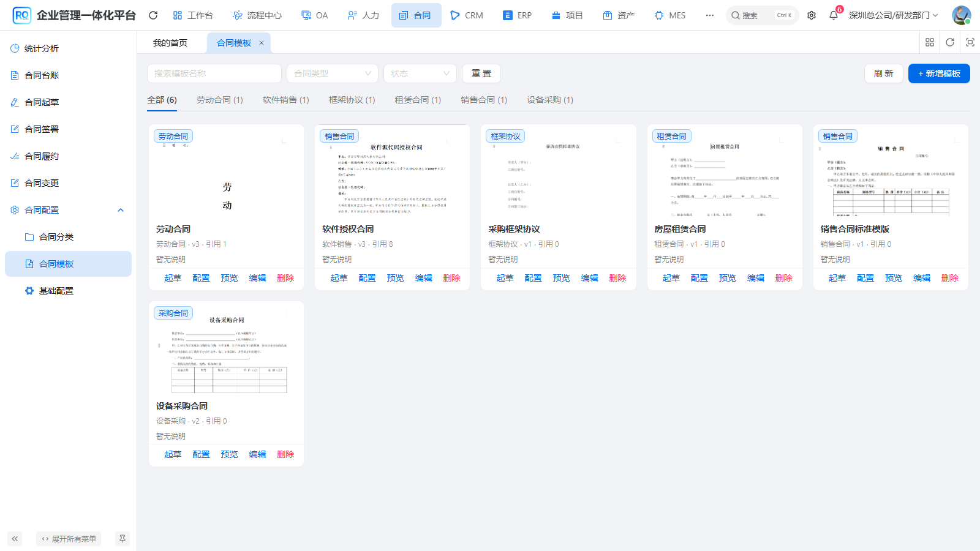Open 合同签署 sidebar item
This screenshot has height=551, width=980.
pyautogui.click(x=68, y=129)
